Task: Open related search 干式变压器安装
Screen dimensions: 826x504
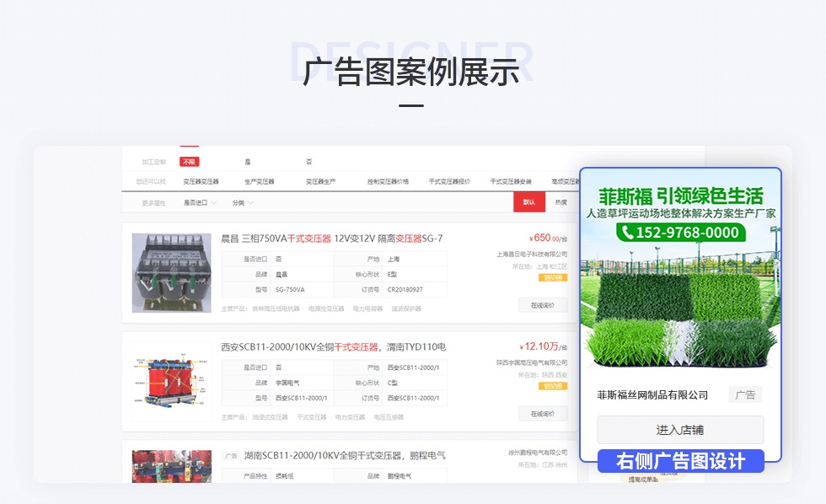Action: coord(511,182)
